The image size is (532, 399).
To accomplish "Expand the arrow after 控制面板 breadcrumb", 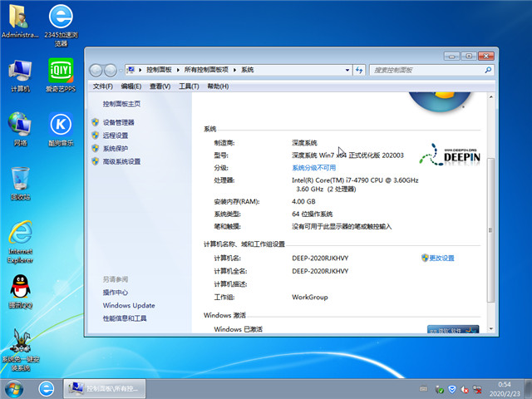I will click(x=178, y=70).
